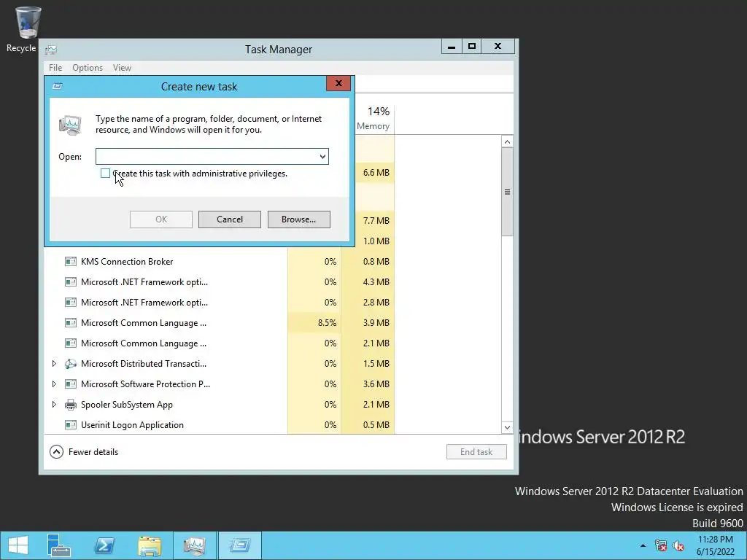This screenshot has width=747, height=560.
Task: Open the Options menu
Action: (x=88, y=68)
